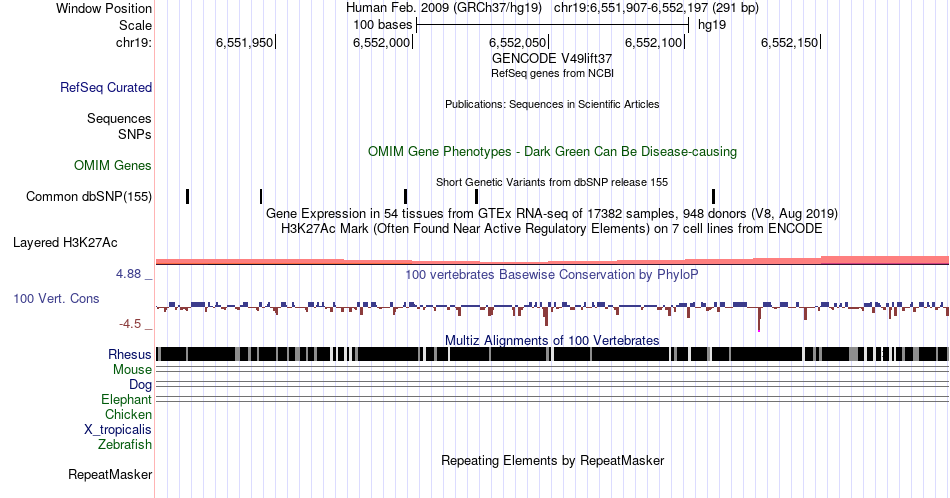The width and height of the screenshot is (950, 498).
Task: Click the rightmost dbSNP variant marker
Action: click(x=713, y=196)
